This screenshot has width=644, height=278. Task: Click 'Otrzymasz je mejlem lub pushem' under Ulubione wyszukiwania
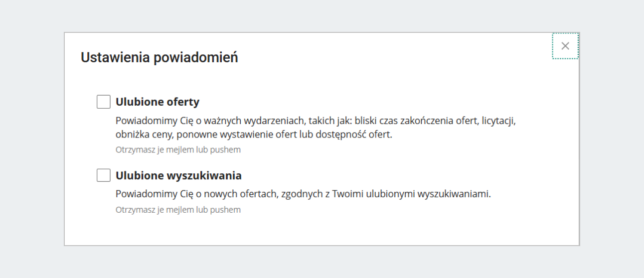click(x=178, y=210)
